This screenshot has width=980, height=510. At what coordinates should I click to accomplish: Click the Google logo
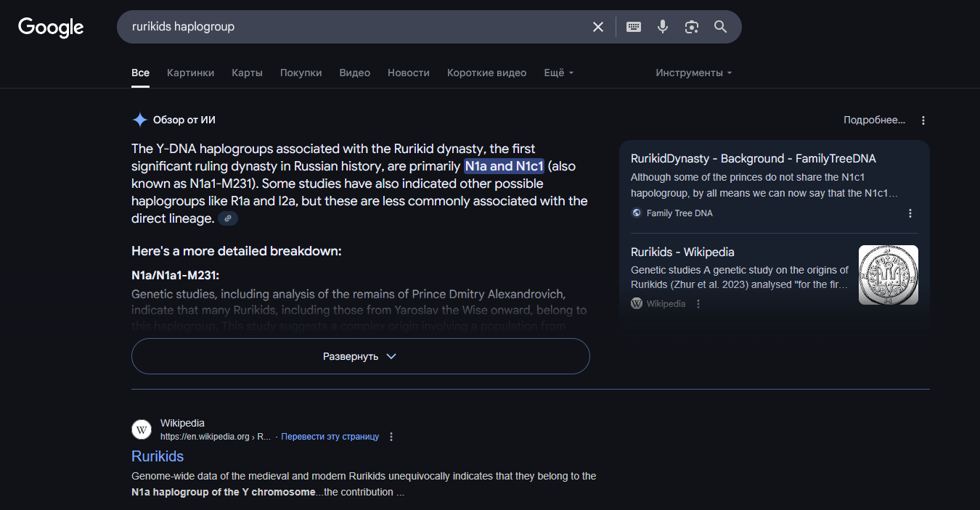(51, 28)
